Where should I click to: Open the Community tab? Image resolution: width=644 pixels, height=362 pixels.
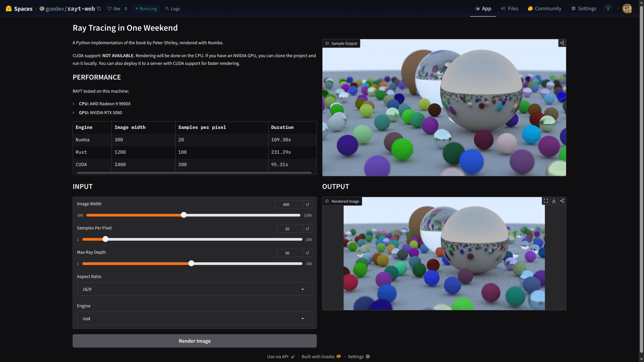coord(545,9)
